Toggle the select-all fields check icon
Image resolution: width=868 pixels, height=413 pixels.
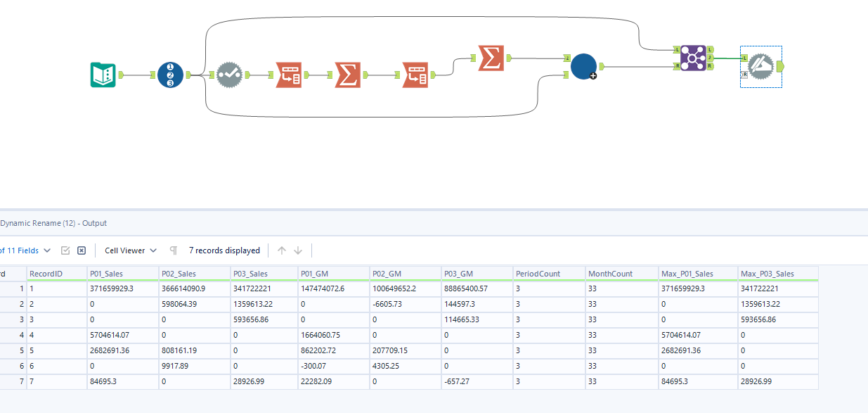click(x=65, y=250)
